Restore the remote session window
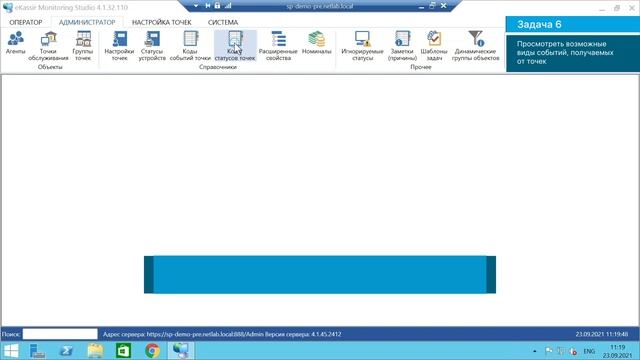The image size is (640, 360). coord(432,6)
